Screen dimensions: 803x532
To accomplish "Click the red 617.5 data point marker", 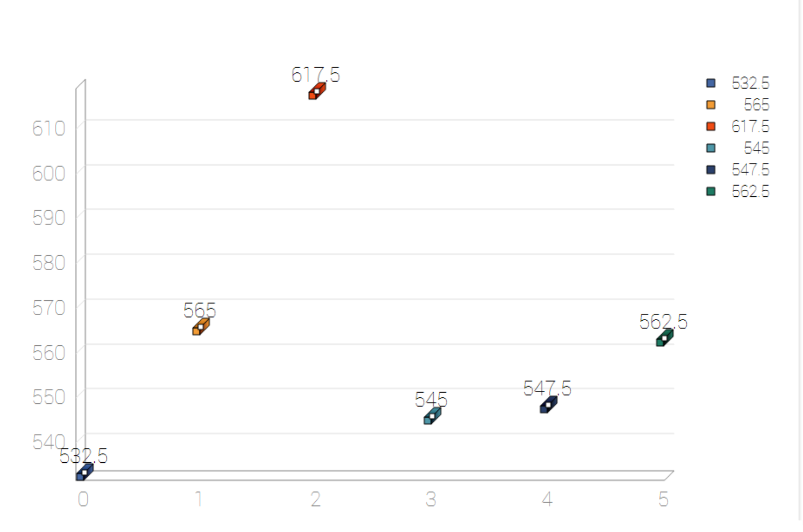I will 317,92.
